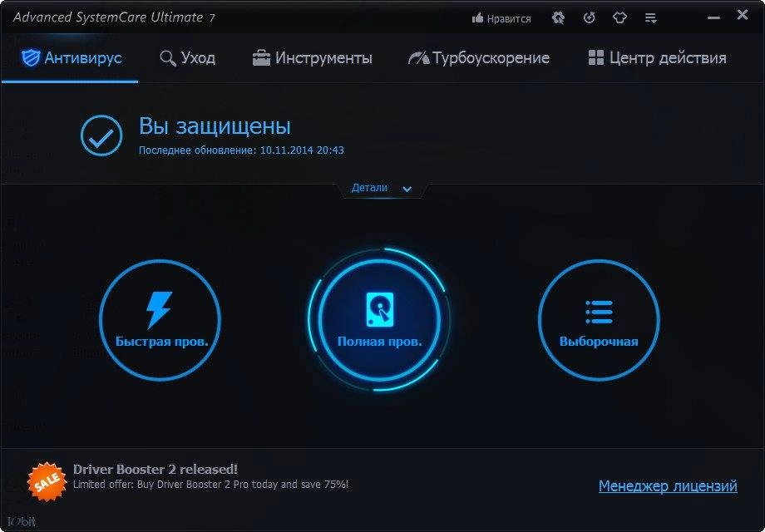Click the Последнее обновление date text

point(241,150)
